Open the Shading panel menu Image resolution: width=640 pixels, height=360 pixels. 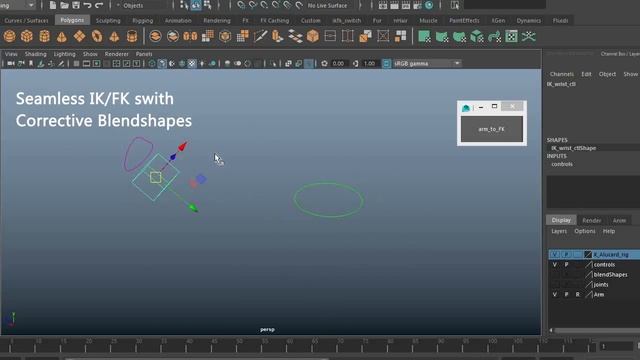[36, 54]
